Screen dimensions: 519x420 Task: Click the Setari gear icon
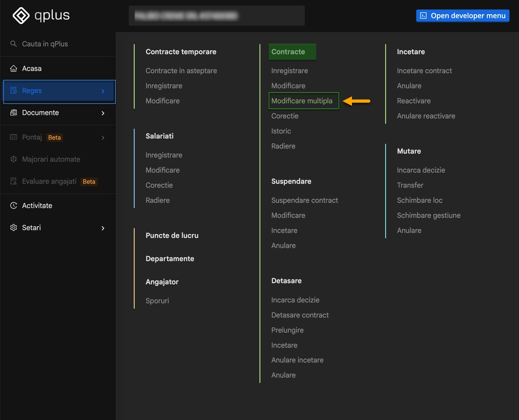(13, 228)
